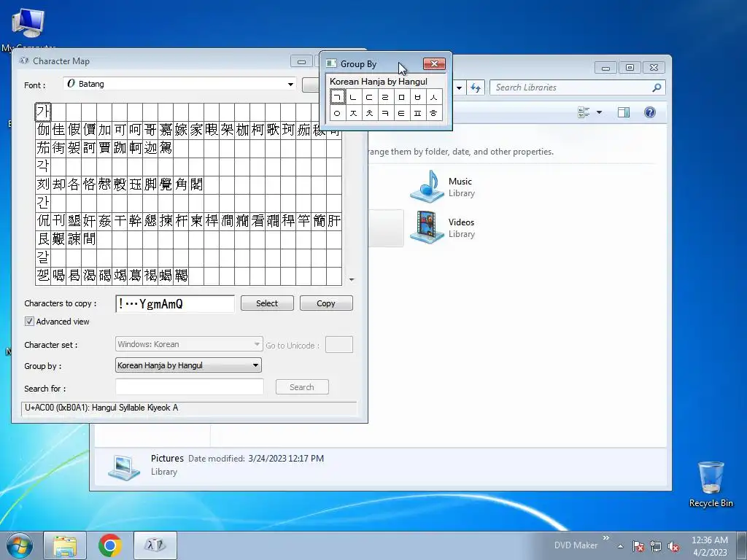
Task: Select the ㅇ group in Group By window
Action: (337, 113)
